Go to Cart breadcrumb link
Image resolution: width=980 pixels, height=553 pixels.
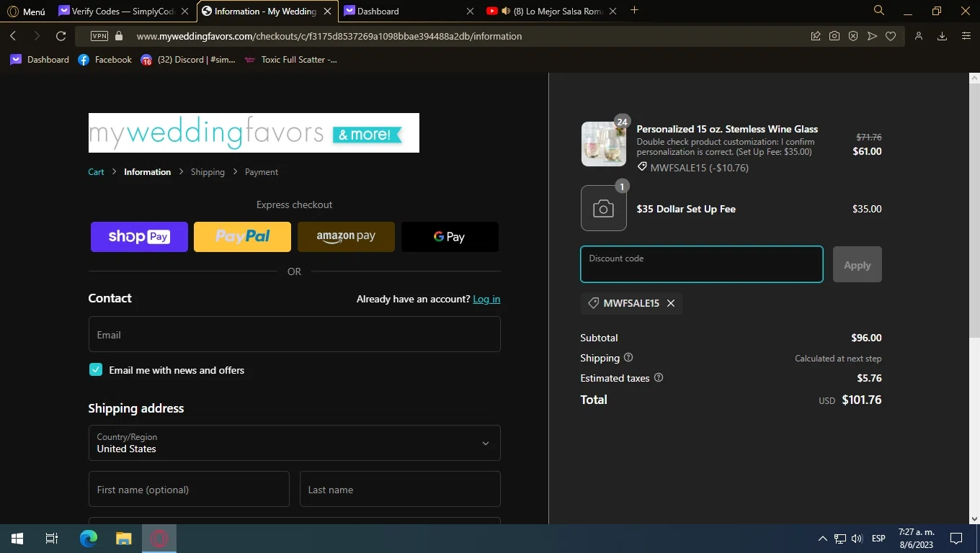[x=96, y=172]
